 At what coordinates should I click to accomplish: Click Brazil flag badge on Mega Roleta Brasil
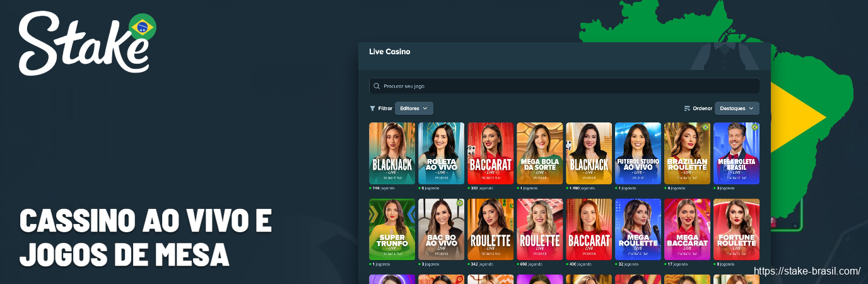tap(754, 127)
